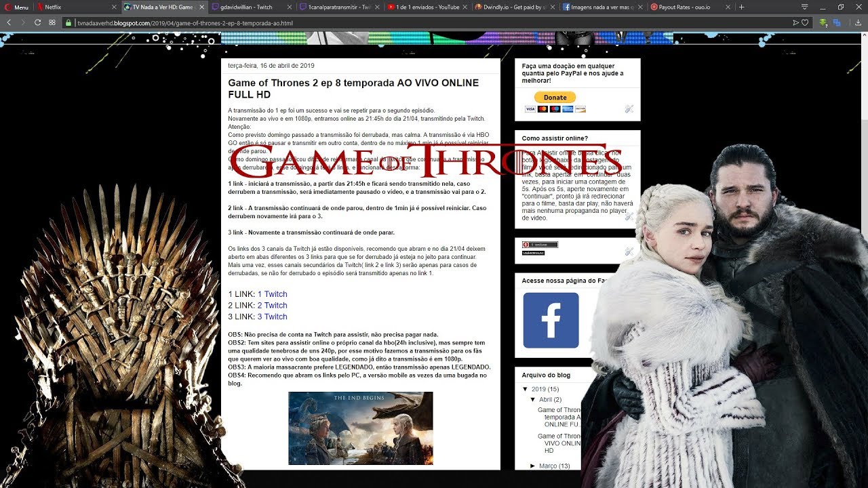Edit the Como assistir online widget icon
The width and height of the screenshot is (868, 488).
[629, 217]
